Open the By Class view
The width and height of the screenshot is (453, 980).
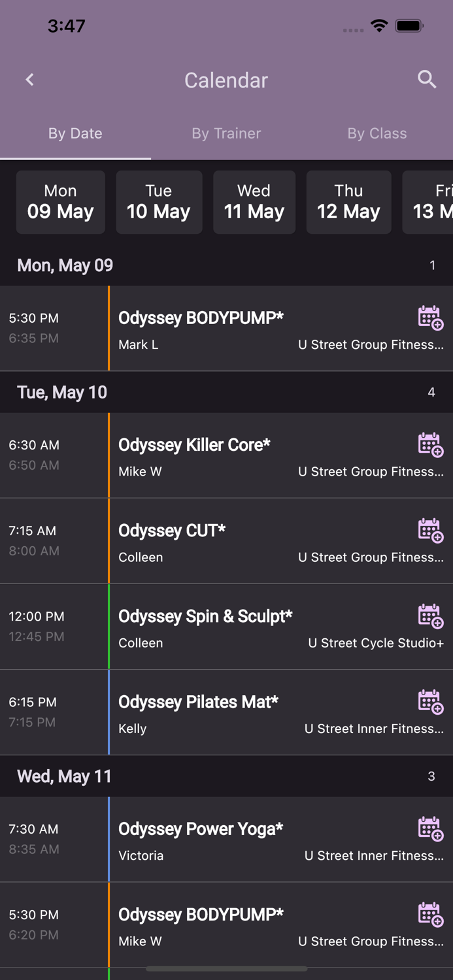point(377,133)
